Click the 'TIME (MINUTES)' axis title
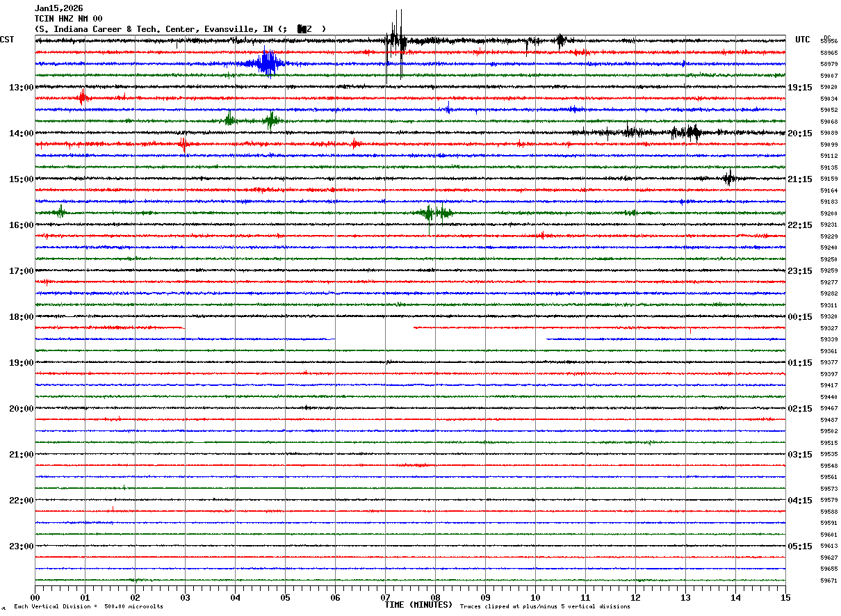Screen dimensions: 841x616 click(418, 605)
